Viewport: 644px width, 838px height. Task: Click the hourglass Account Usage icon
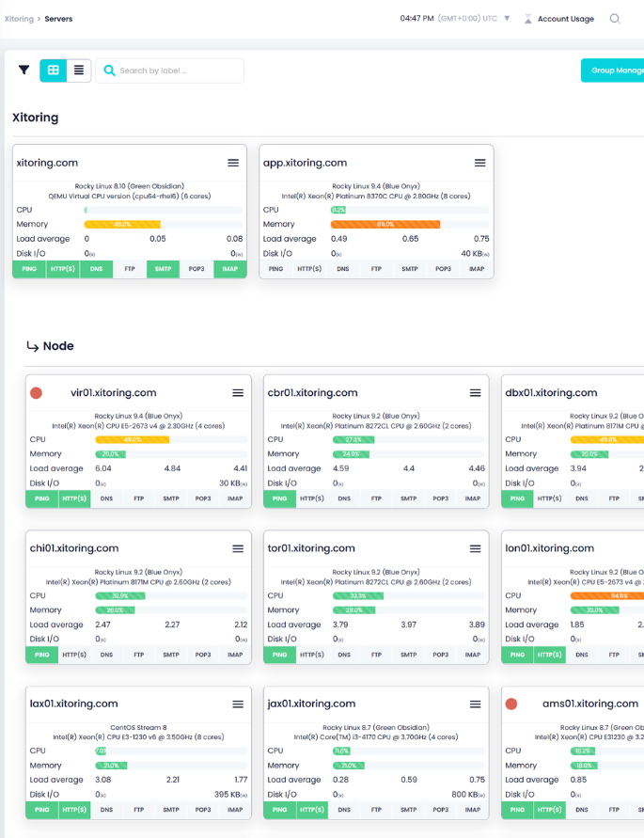[x=528, y=19]
